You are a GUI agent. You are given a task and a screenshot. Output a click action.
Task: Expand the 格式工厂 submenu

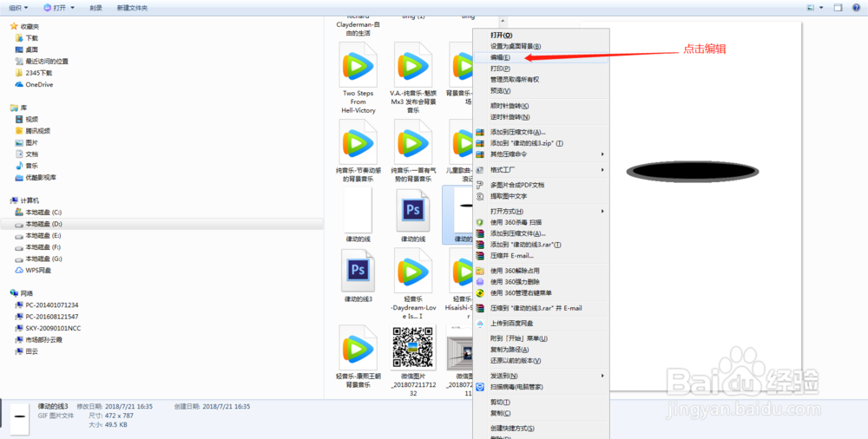[x=542, y=169]
